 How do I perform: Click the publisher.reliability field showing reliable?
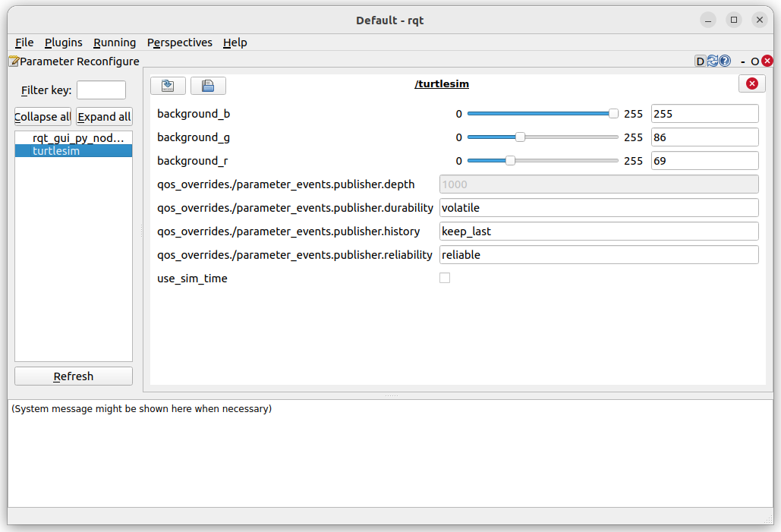(599, 254)
